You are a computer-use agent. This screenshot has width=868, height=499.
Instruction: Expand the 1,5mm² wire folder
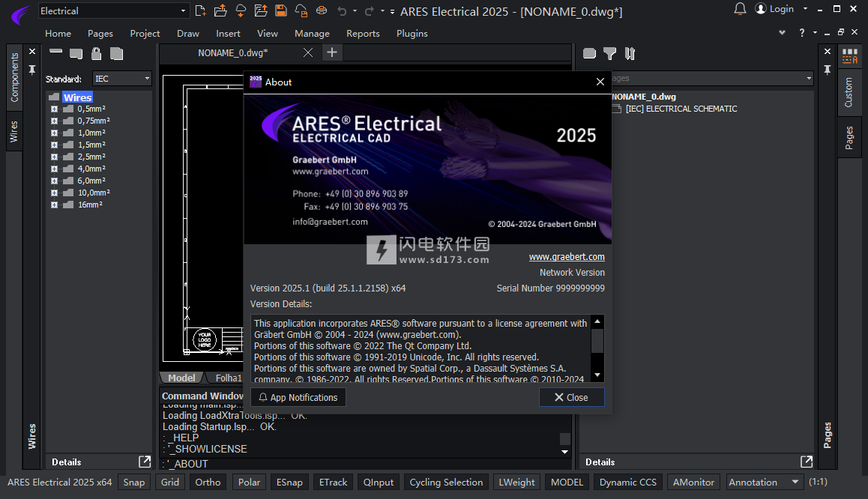(54, 145)
